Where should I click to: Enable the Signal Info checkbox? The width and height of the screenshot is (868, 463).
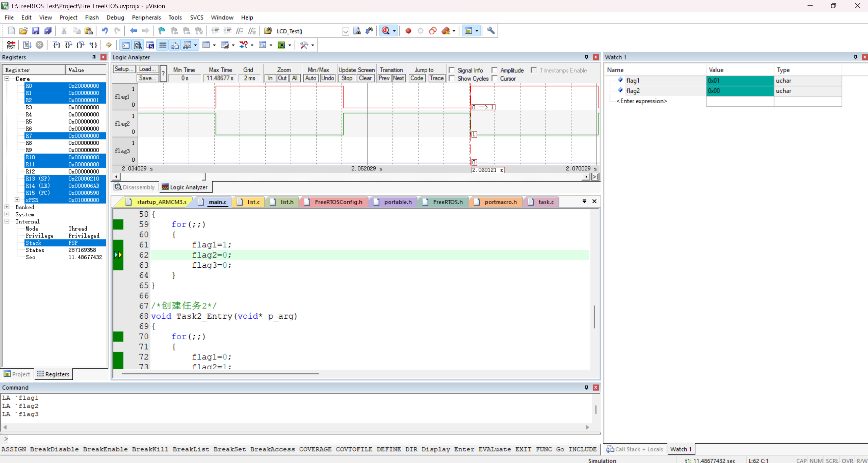pos(452,70)
